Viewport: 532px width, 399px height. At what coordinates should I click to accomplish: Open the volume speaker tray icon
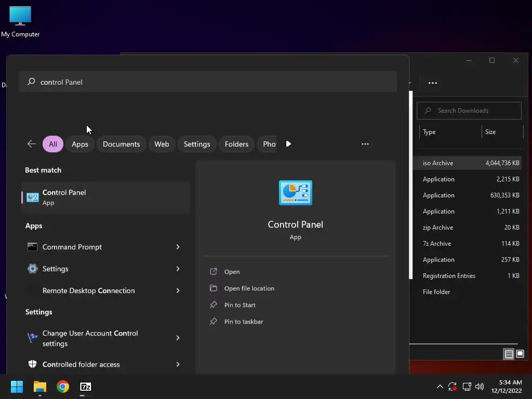(480, 387)
